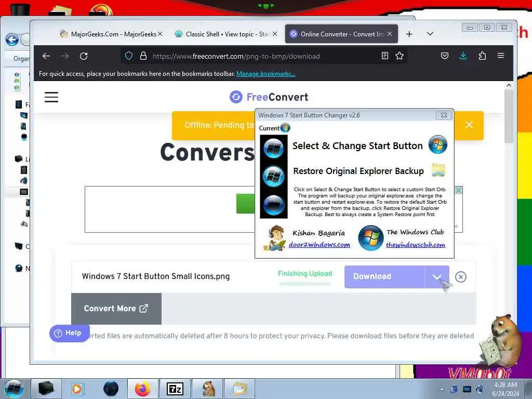Reload the page in Firefox

coord(84,56)
